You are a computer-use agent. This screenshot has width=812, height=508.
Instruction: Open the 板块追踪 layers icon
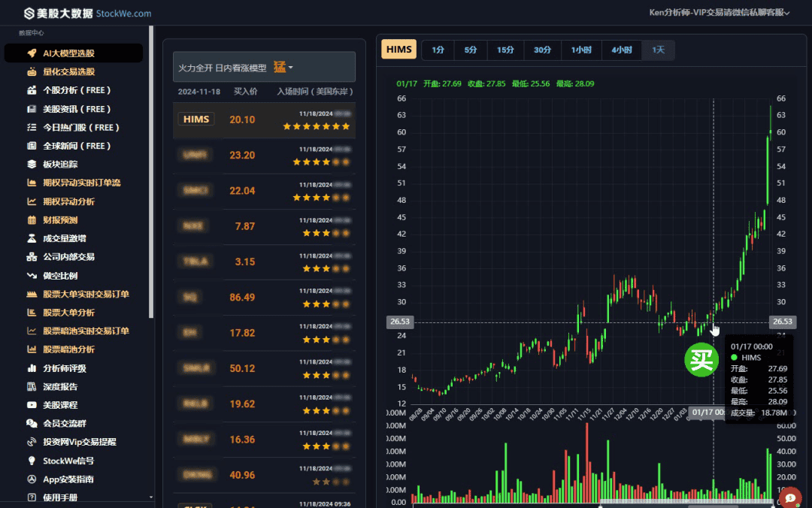point(32,164)
